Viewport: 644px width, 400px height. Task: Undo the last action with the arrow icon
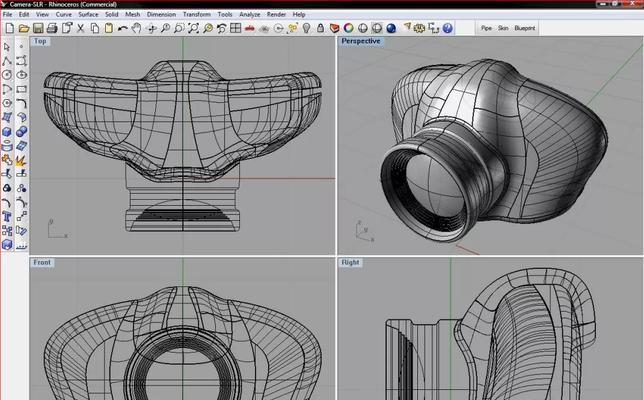pos(122,28)
